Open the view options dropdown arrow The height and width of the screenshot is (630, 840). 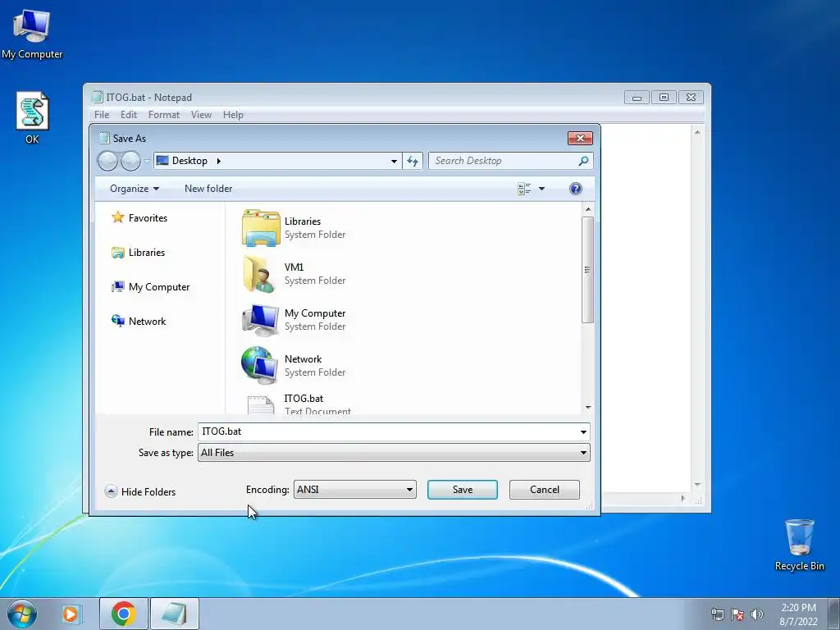pyautogui.click(x=541, y=189)
